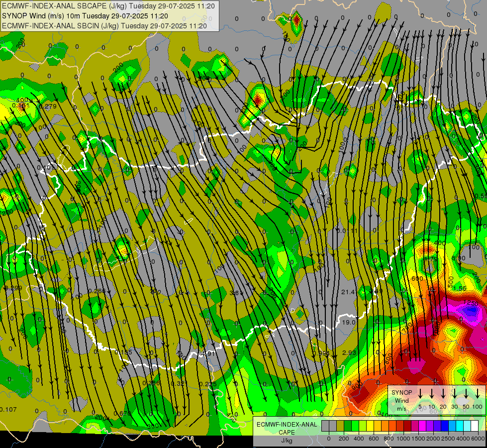Image resolution: width=487 pixels, height=448 pixels.
Task: Select the deep blue CAPE legend swatch
Action: [x=445, y=426]
